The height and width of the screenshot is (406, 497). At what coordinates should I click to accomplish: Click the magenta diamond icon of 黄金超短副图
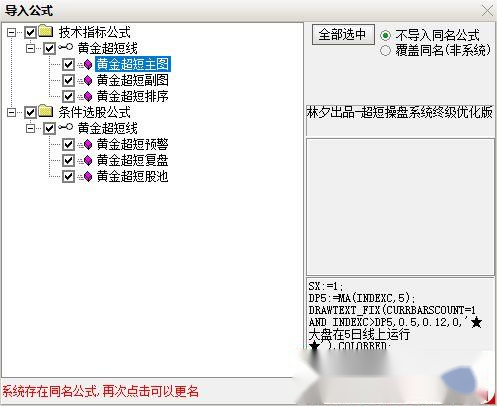tap(88, 80)
